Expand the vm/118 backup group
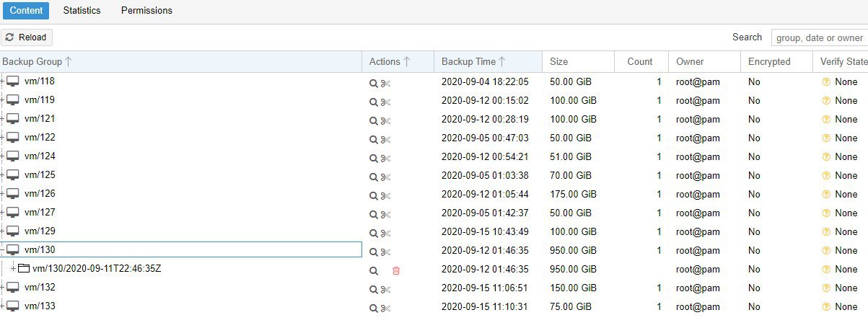Screen dimensions: 868x328 tap(3, 81)
